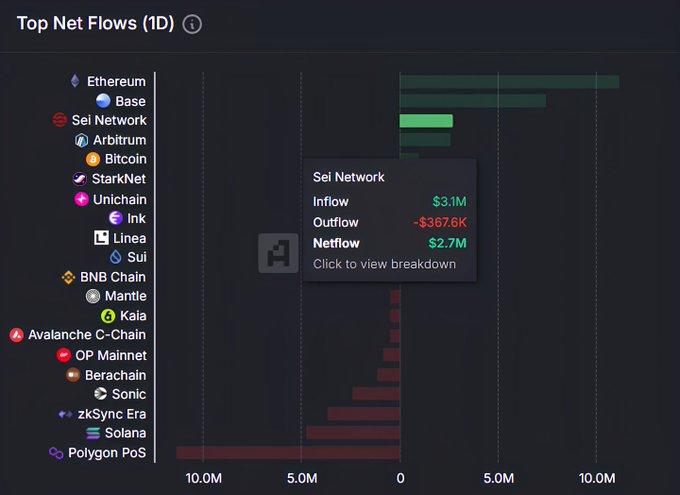Viewport: 680px width, 495px height.
Task: Click the Arkham watermark logo in the chart
Action: coord(278,253)
